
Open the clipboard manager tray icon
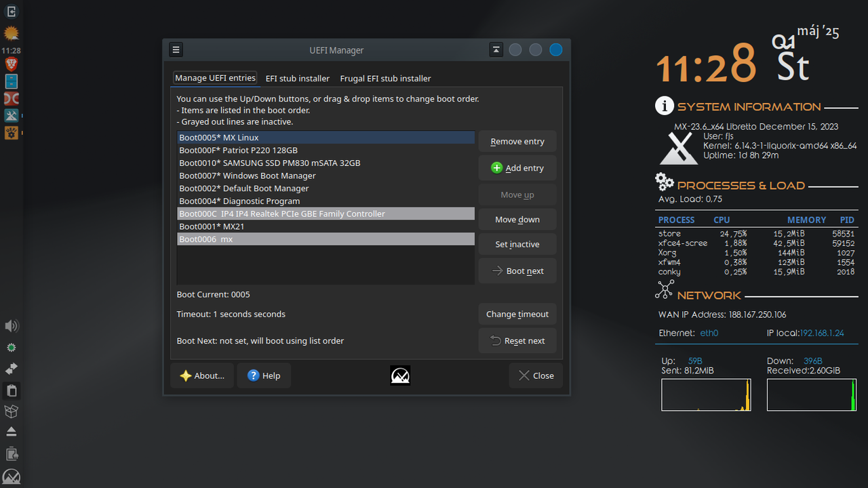tap(11, 390)
